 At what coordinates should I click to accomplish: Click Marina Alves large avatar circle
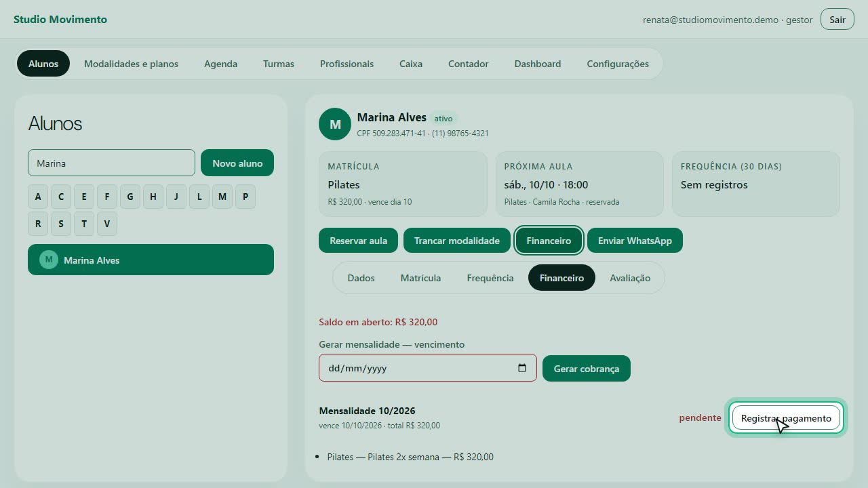coord(335,124)
